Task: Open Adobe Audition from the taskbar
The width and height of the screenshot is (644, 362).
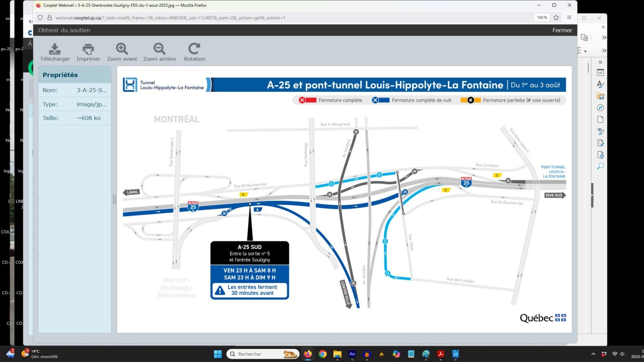Action: [x=352, y=354]
